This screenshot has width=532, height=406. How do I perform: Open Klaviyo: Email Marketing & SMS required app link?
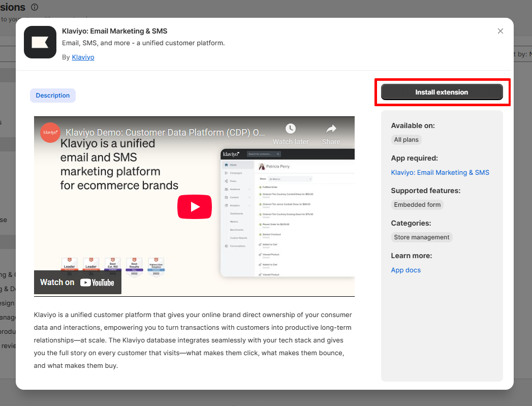point(440,173)
